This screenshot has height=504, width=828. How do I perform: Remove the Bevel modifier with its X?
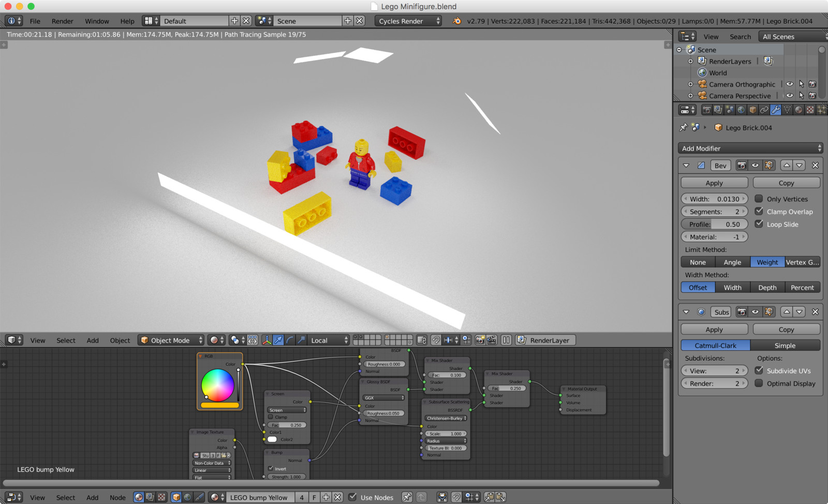tap(815, 165)
